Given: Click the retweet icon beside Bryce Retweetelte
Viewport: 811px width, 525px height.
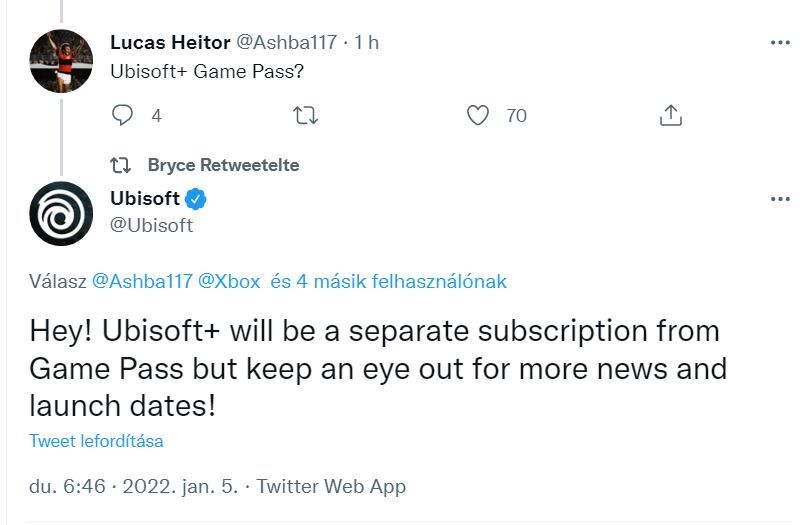Looking at the screenshot, I should (x=120, y=164).
